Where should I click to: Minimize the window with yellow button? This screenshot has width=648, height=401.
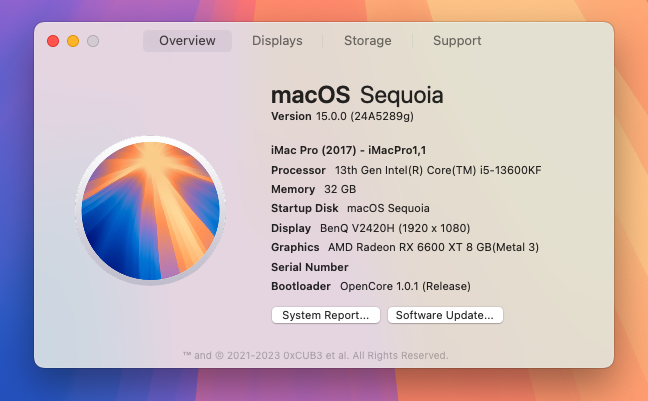coord(73,41)
